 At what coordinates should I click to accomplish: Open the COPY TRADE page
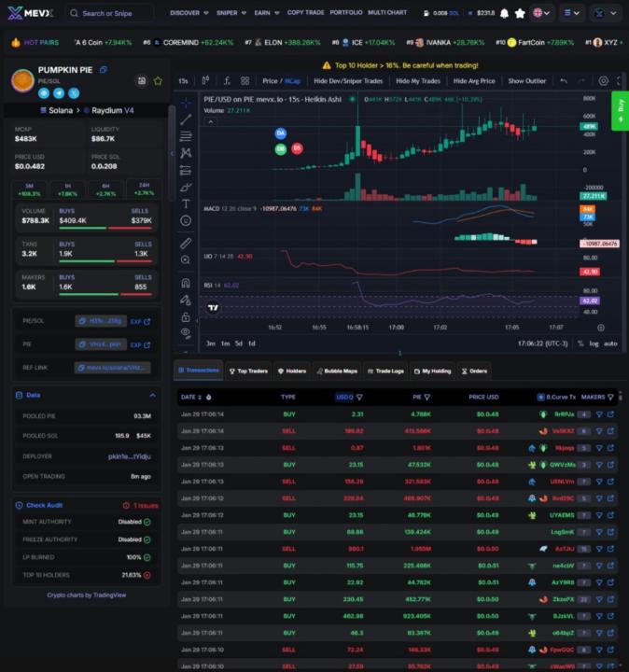pos(305,12)
